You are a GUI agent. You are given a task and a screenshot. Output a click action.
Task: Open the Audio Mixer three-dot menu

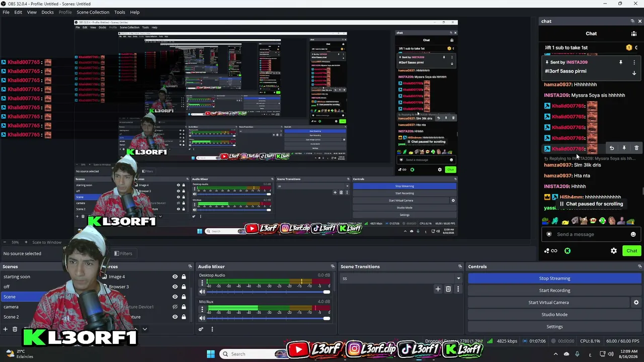click(212, 329)
